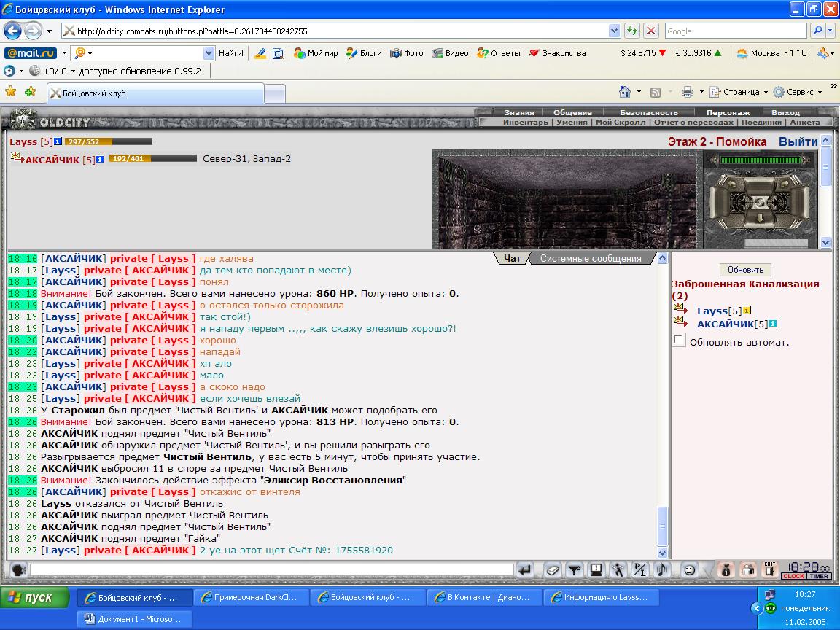Image resolution: width=840 pixels, height=630 pixels.
Task: Click the Обновить button
Action: point(745,270)
